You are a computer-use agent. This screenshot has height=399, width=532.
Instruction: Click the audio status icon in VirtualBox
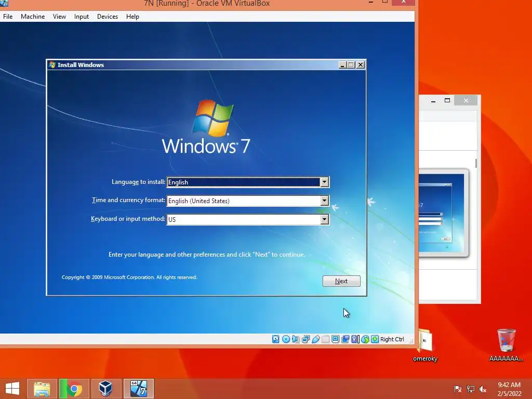(x=296, y=339)
